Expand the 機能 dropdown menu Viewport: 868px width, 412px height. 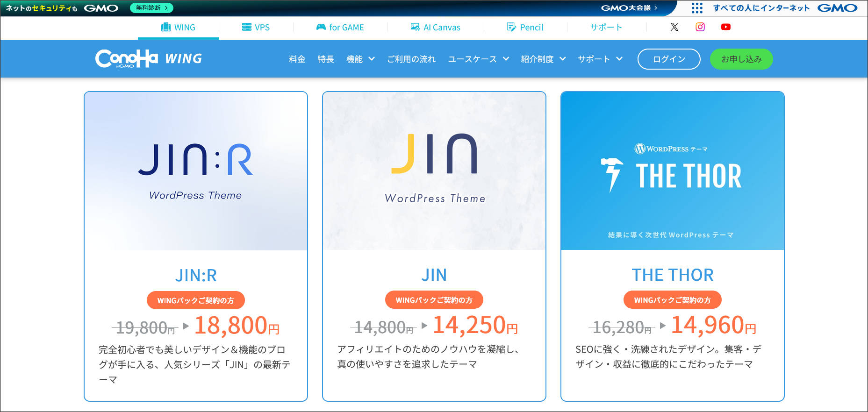[x=360, y=59]
